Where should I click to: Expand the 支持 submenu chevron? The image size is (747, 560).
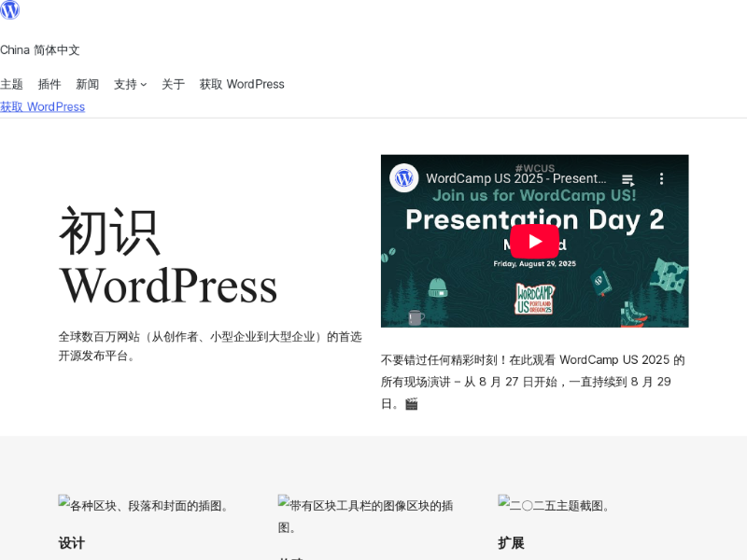click(x=144, y=85)
